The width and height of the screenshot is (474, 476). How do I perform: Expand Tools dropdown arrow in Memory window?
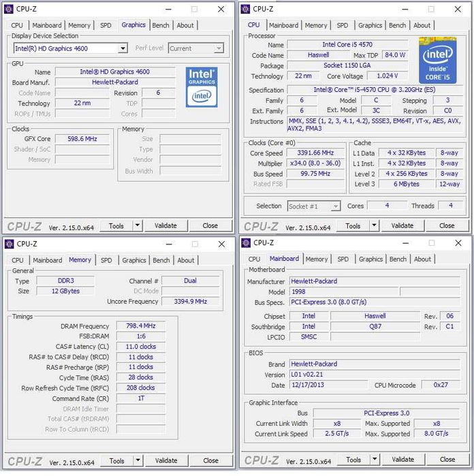pyautogui.click(x=138, y=460)
